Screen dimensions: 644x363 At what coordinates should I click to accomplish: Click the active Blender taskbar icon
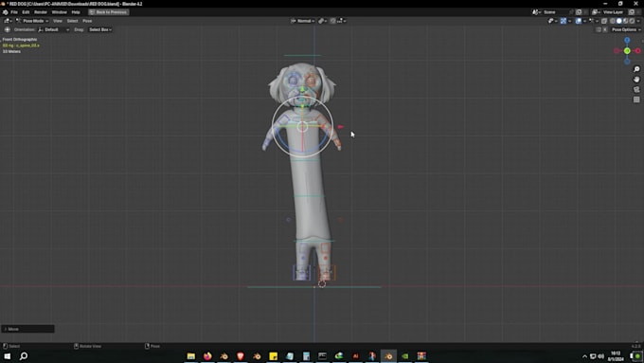(388, 356)
